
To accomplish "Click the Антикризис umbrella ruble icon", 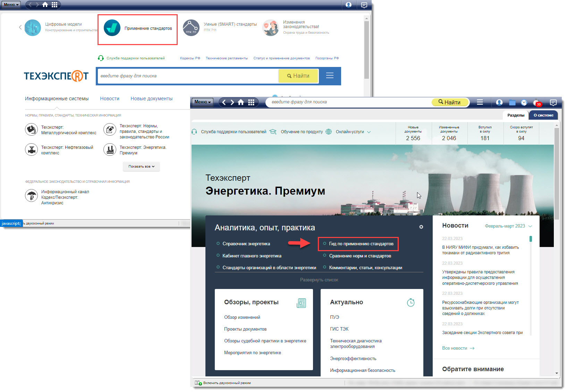I will click(x=31, y=196).
